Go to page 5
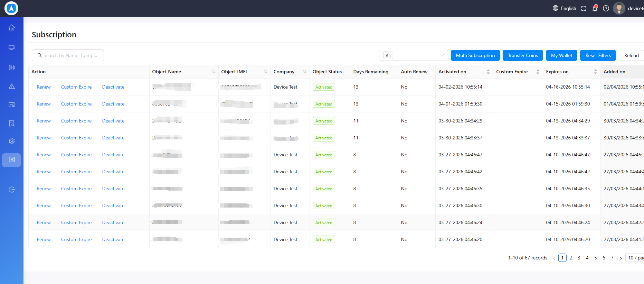 [x=596, y=258]
